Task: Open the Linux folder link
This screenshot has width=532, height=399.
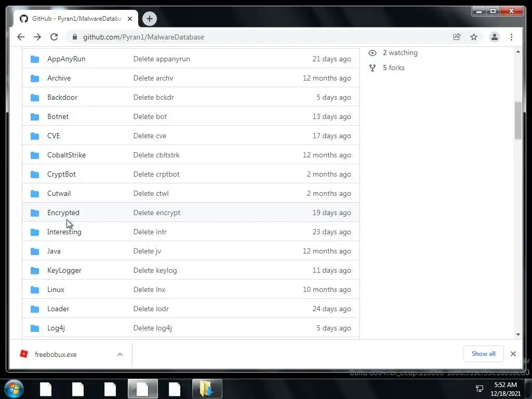Action: point(56,289)
